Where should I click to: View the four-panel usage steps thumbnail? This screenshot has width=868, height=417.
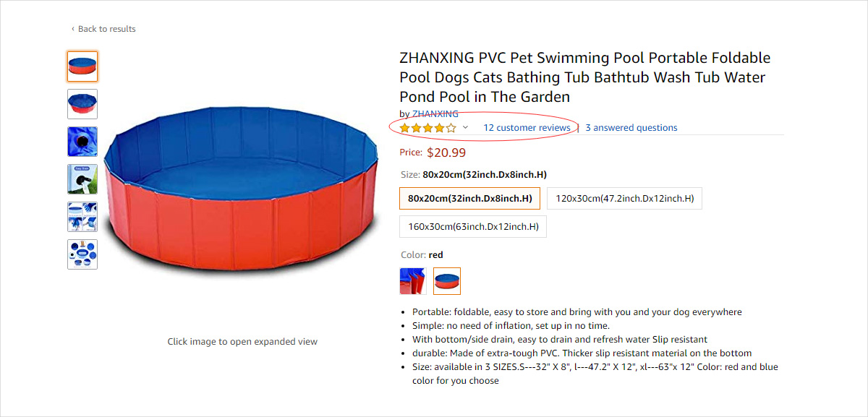pyautogui.click(x=82, y=217)
